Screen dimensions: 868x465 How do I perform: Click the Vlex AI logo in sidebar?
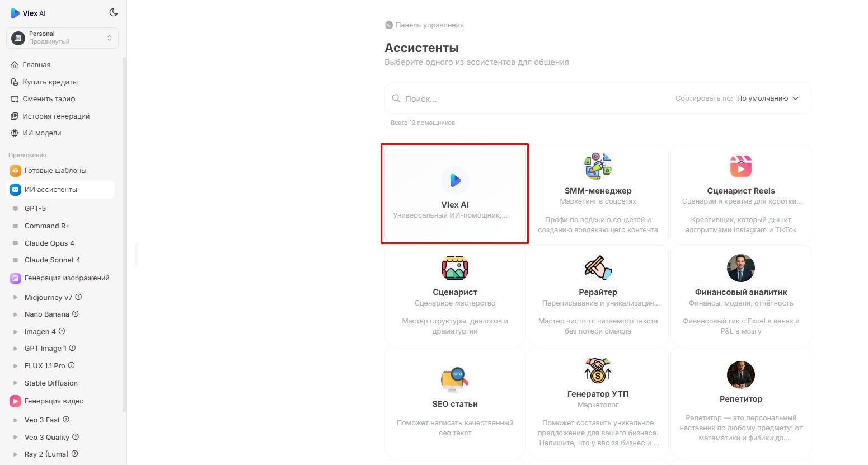tap(29, 13)
